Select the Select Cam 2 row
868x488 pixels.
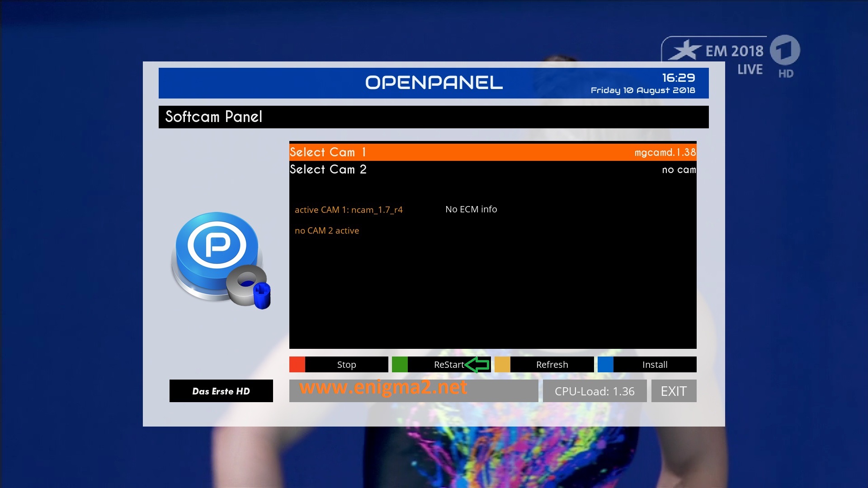pyautogui.click(x=328, y=169)
